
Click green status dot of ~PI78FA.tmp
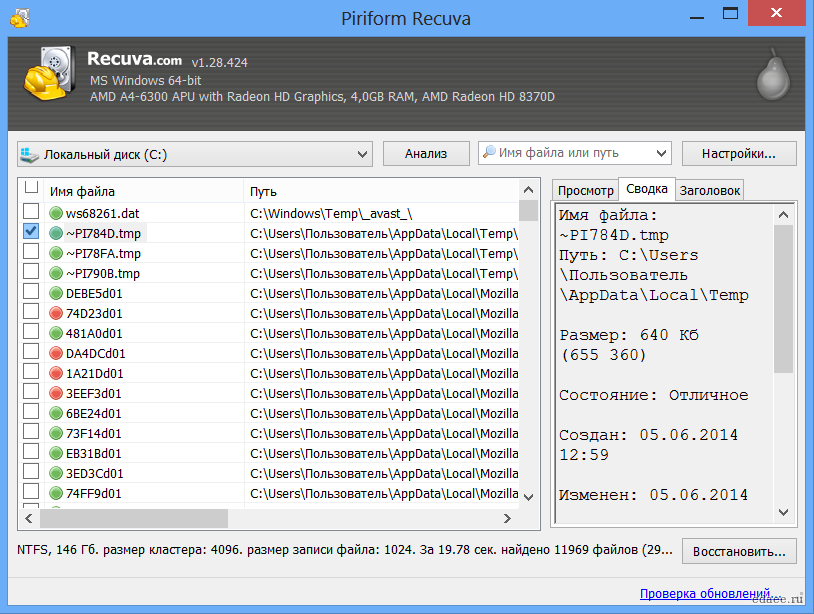pyautogui.click(x=56, y=253)
